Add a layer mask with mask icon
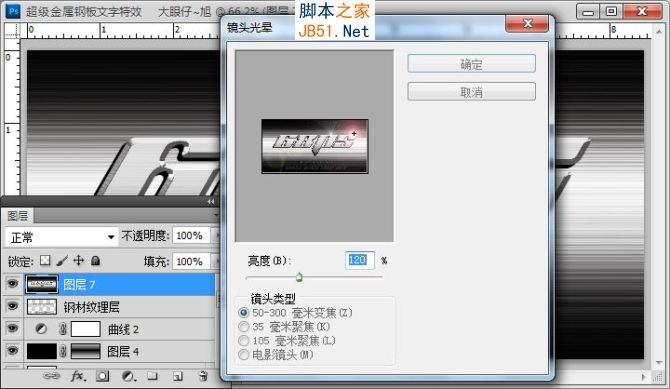This screenshot has width=670, height=389. point(103,376)
